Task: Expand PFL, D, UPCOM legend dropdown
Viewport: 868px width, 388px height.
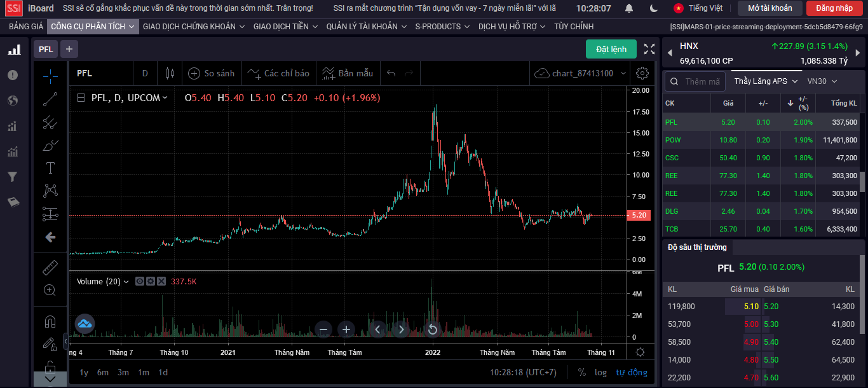Action: (x=165, y=98)
